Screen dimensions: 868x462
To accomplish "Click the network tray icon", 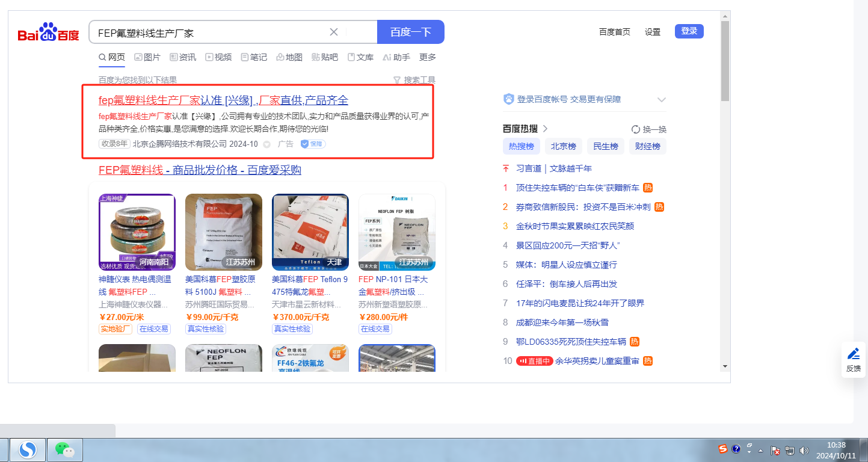I will click(790, 450).
